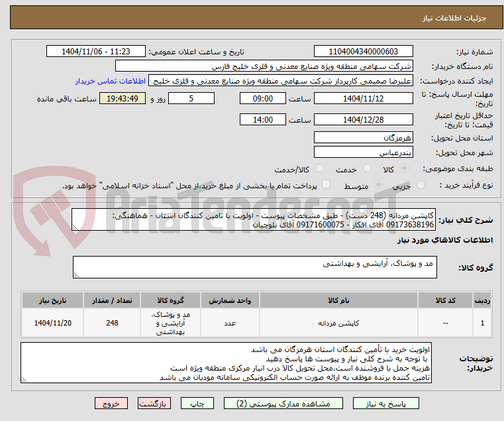Open مشاهده مدارک پیوستی (2) attachments
The height and width of the screenshot is (421, 504).
pyautogui.click(x=283, y=403)
